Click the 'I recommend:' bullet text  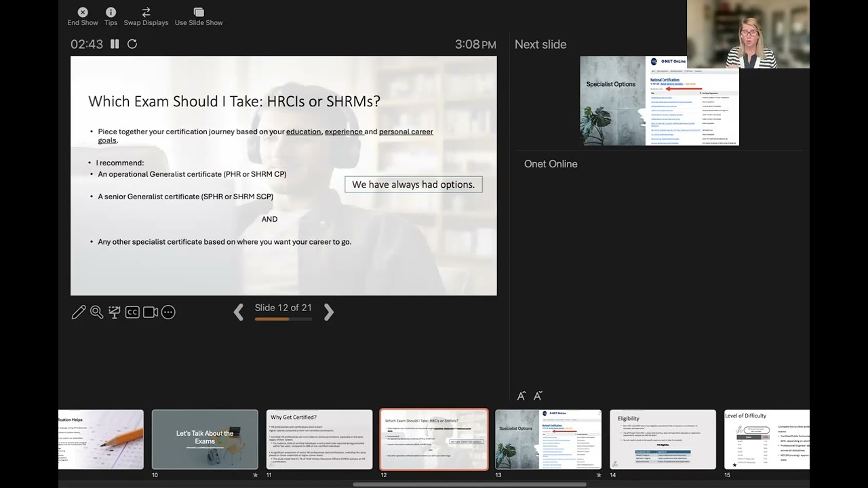pyautogui.click(x=120, y=163)
